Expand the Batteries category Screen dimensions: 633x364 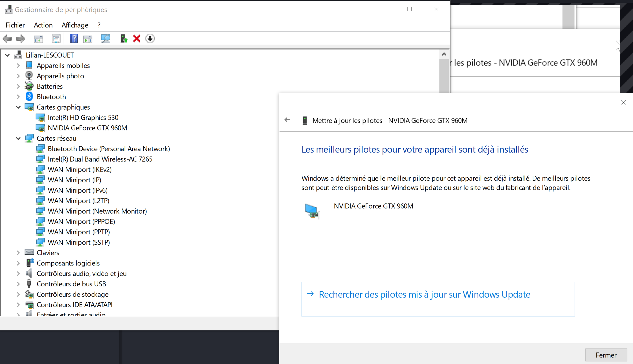click(18, 86)
